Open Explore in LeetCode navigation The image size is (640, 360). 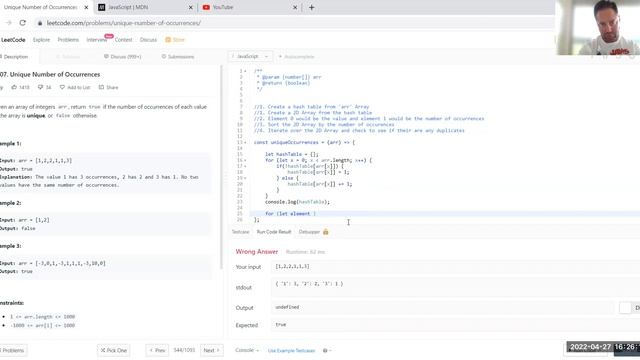pyautogui.click(x=41, y=40)
